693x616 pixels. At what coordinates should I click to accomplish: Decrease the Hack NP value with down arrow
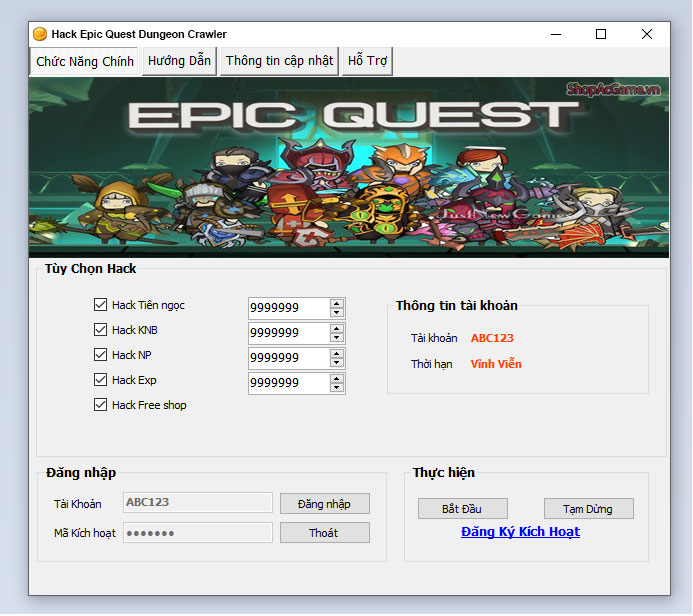click(337, 363)
